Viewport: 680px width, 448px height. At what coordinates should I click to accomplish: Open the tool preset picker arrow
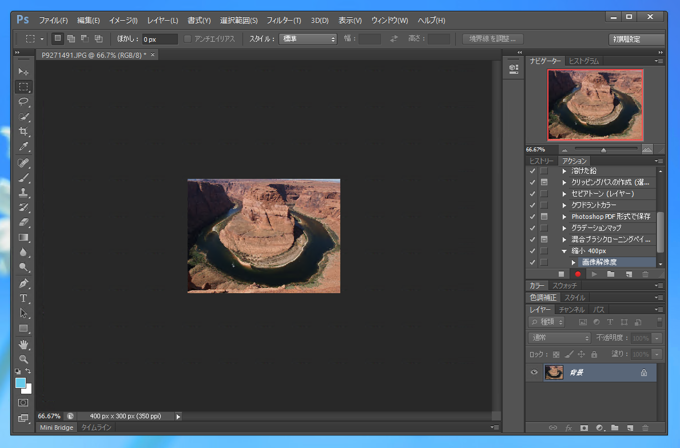coord(42,39)
